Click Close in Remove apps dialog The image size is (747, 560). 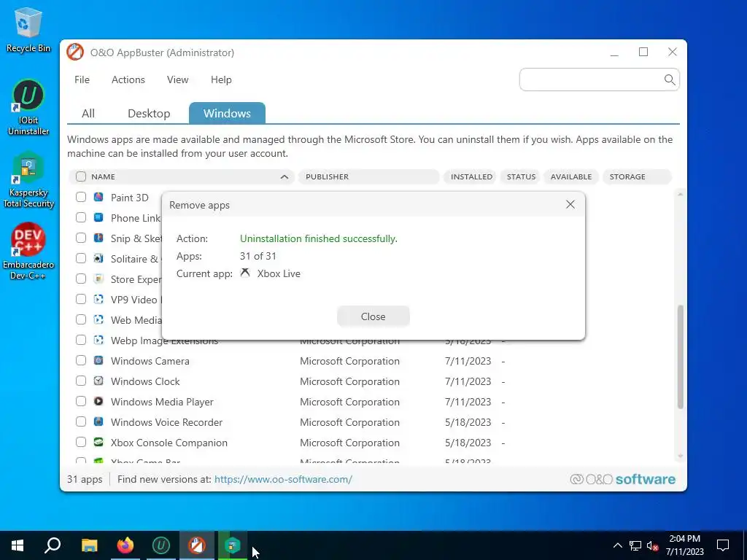click(x=373, y=316)
